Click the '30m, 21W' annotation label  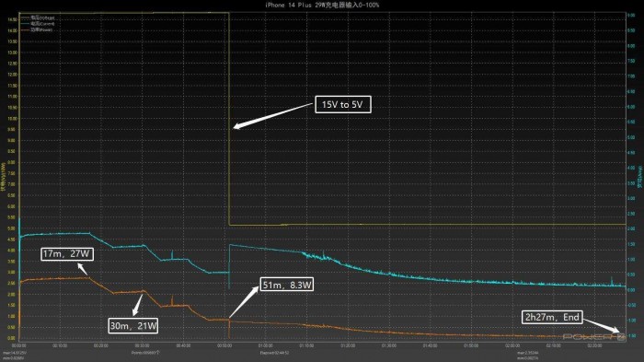pos(133,326)
